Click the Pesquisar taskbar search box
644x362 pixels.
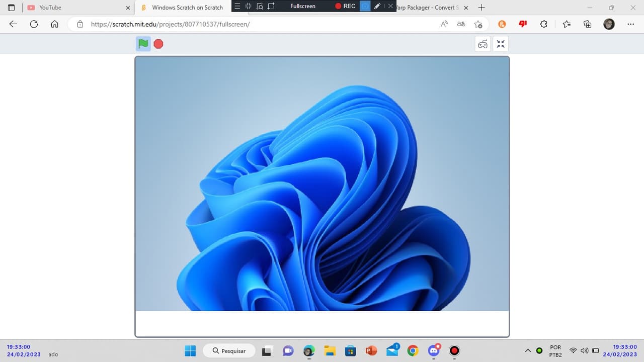tap(229, 350)
